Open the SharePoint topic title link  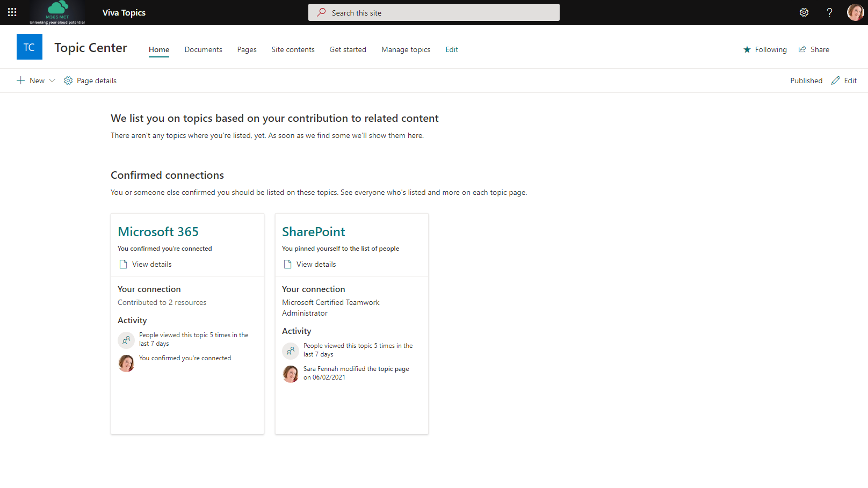point(313,232)
